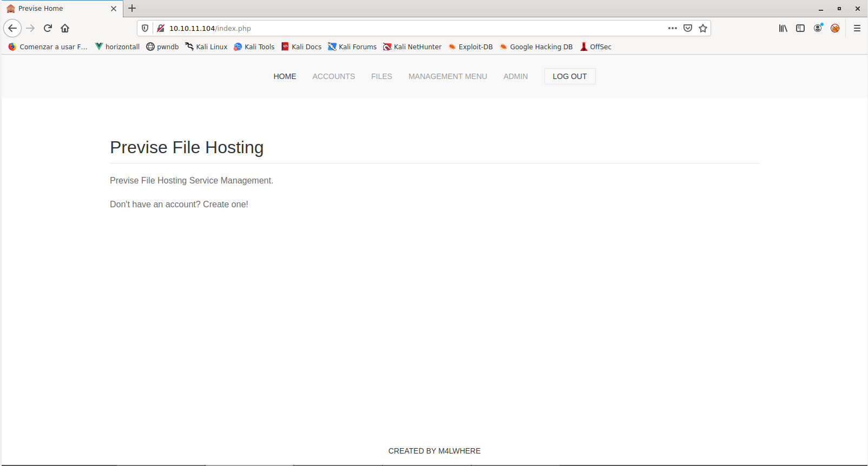Open page actions three-dots menu
This screenshot has height=466, width=868.
pyautogui.click(x=673, y=28)
